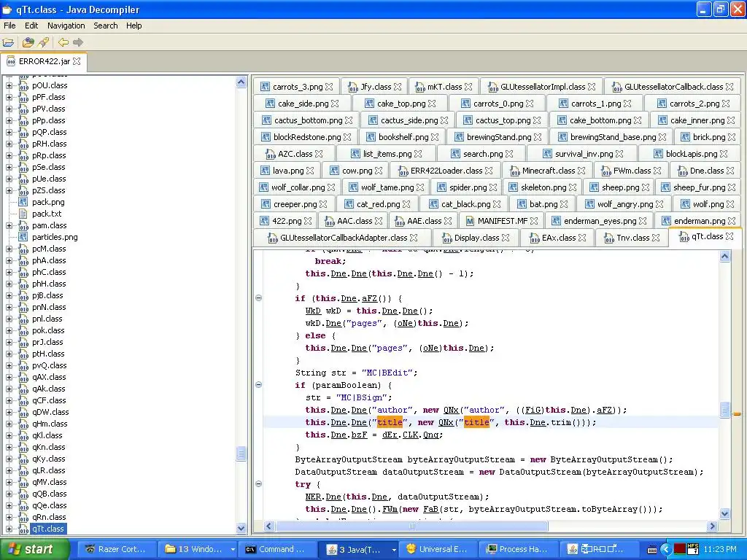The width and height of the screenshot is (747, 560).
Task: Expand the pam.class tree node
Action: pyautogui.click(x=9, y=226)
